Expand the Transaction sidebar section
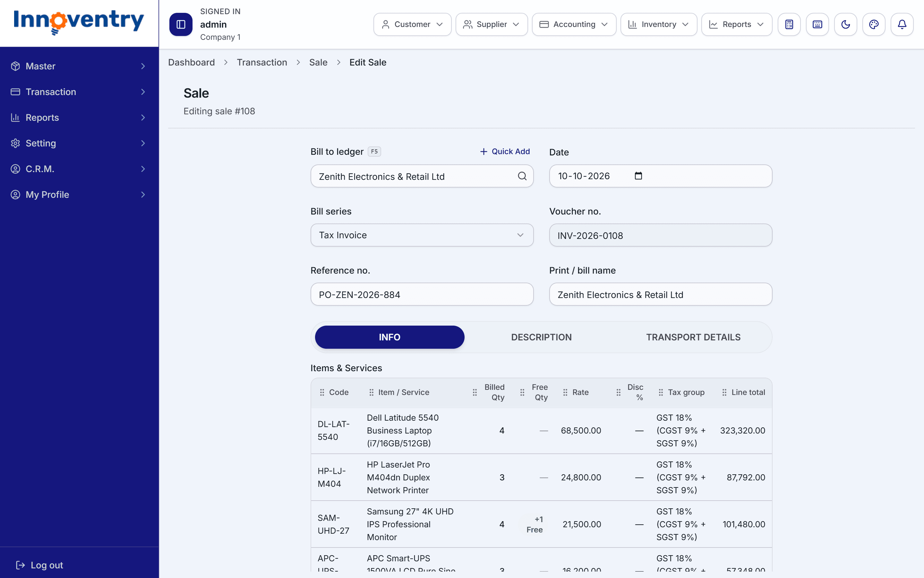Screen dimensions: 924x578 [x=79, y=92]
